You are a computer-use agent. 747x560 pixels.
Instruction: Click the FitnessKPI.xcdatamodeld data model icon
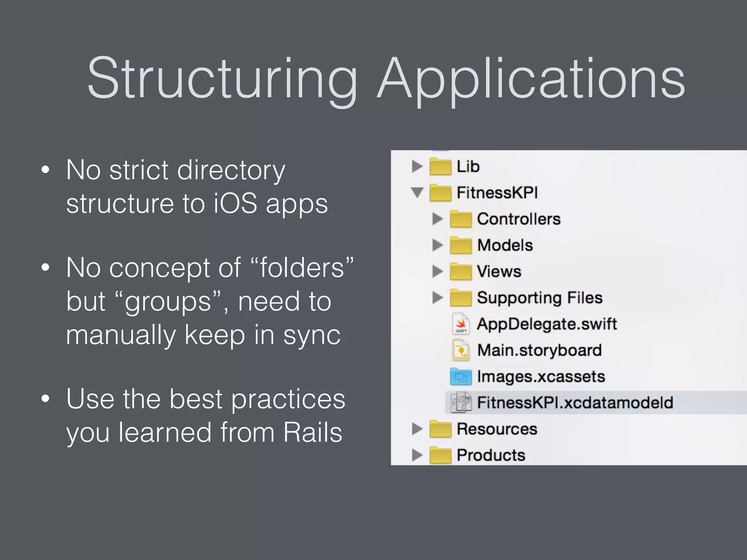461,402
